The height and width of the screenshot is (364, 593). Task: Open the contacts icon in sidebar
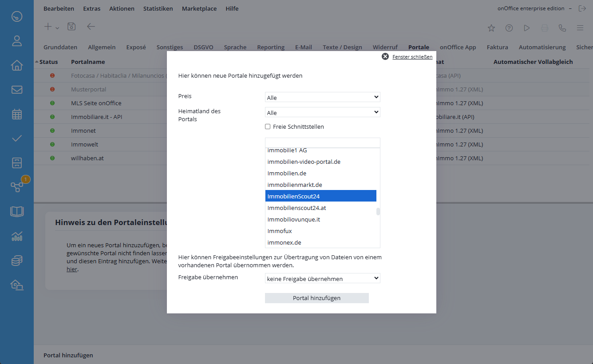point(17,41)
